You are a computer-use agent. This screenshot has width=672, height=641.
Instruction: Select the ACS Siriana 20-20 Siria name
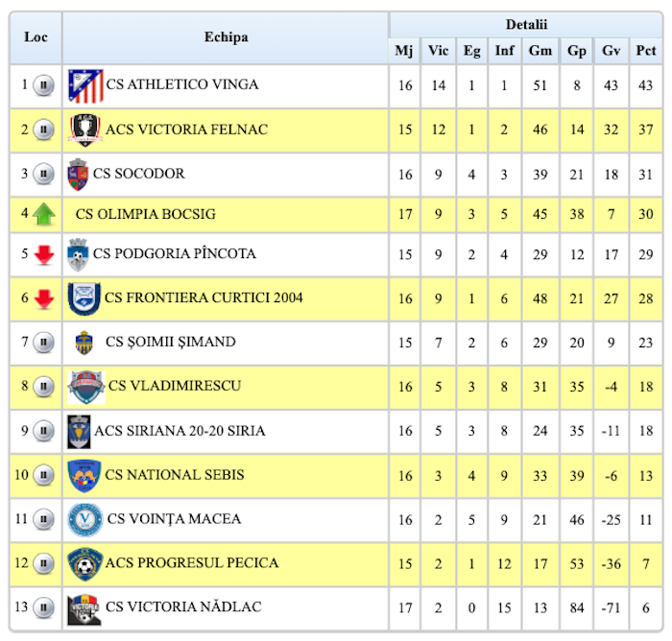tap(180, 431)
